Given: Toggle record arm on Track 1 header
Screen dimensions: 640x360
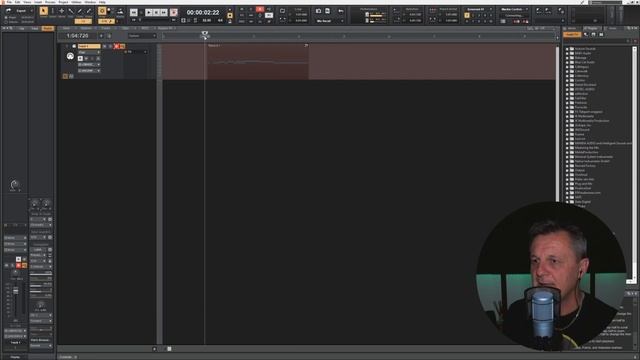Looking at the screenshot, I should [x=116, y=46].
